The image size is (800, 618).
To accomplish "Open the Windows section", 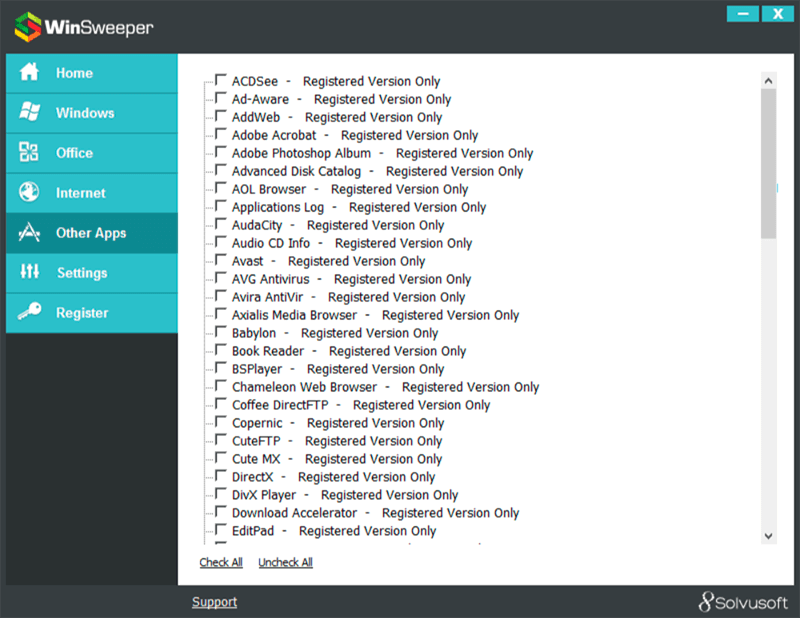I will point(92,113).
